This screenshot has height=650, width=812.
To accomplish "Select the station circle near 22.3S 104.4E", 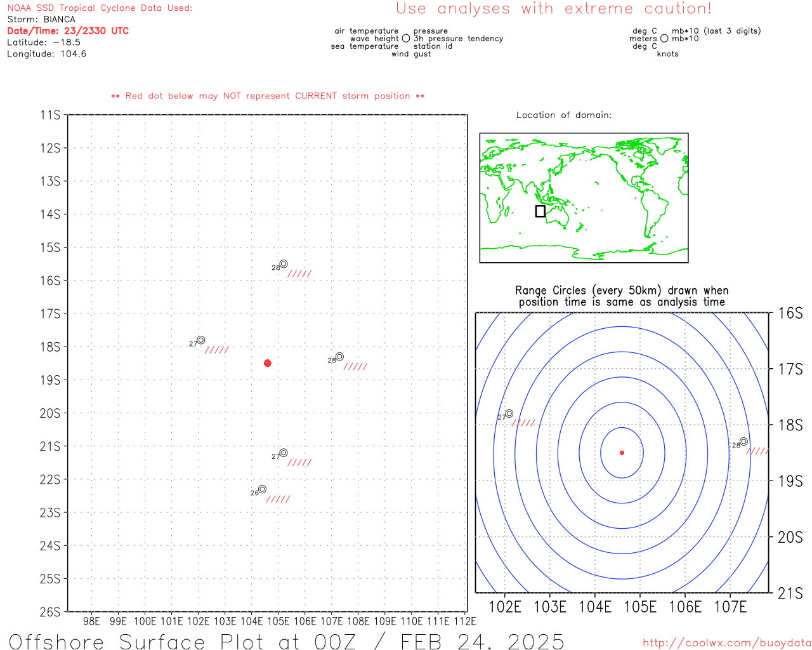I will 262,489.
